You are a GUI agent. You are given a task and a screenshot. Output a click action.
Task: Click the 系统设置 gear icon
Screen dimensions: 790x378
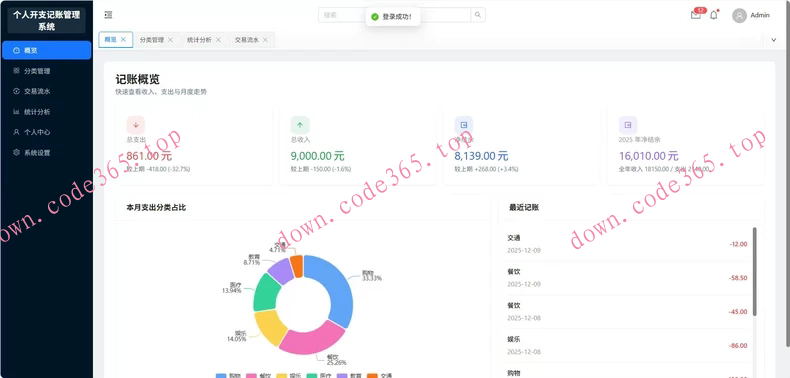coord(17,152)
